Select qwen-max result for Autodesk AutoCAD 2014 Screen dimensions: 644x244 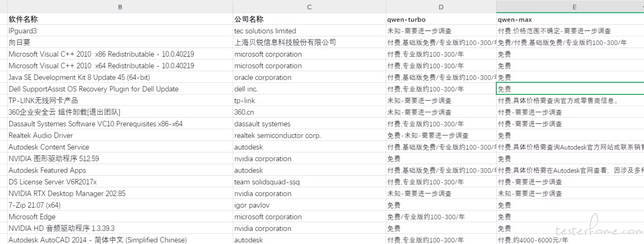pyautogui.click(x=570, y=240)
